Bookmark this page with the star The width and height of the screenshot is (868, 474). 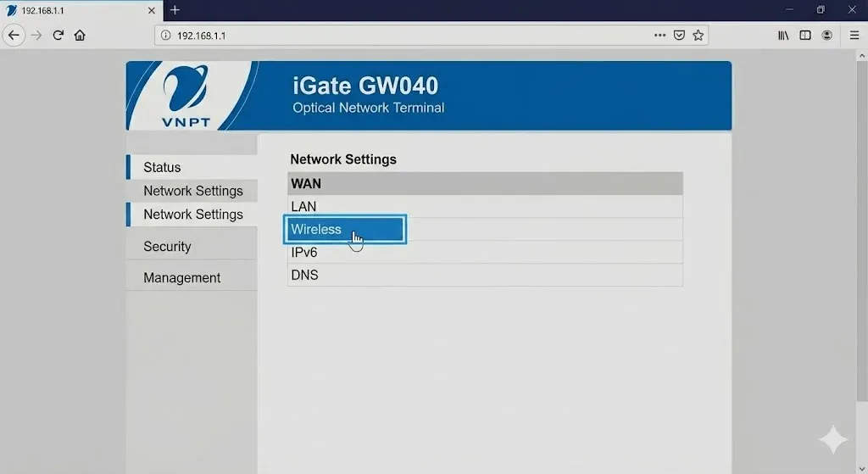click(x=698, y=36)
